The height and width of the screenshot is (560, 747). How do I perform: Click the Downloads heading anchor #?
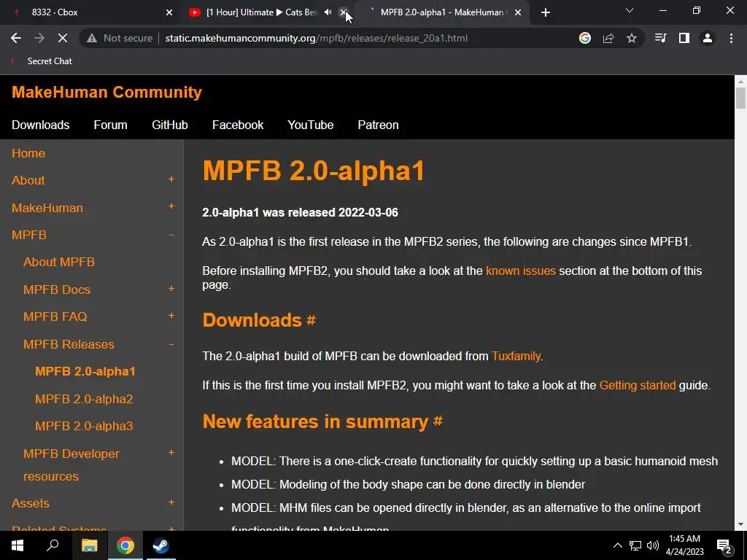[x=311, y=320]
